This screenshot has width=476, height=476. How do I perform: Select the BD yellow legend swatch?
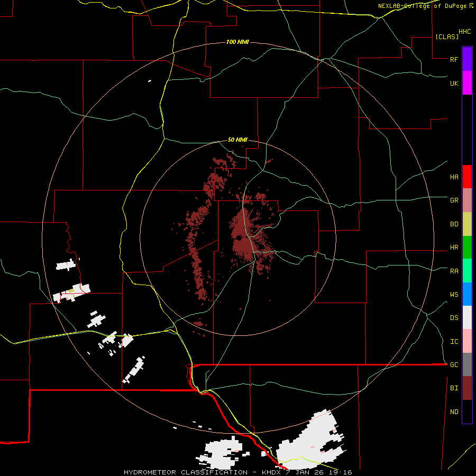pos(467,224)
